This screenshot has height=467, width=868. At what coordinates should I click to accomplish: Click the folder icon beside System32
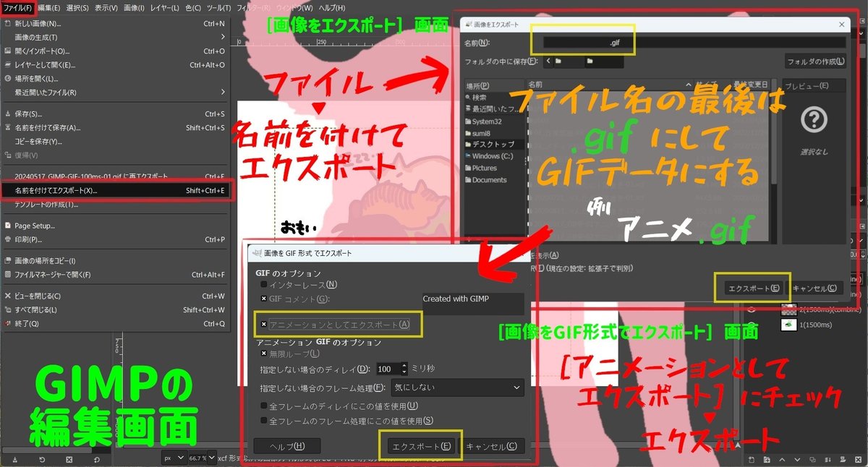pyautogui.click(x=468, y=121)
